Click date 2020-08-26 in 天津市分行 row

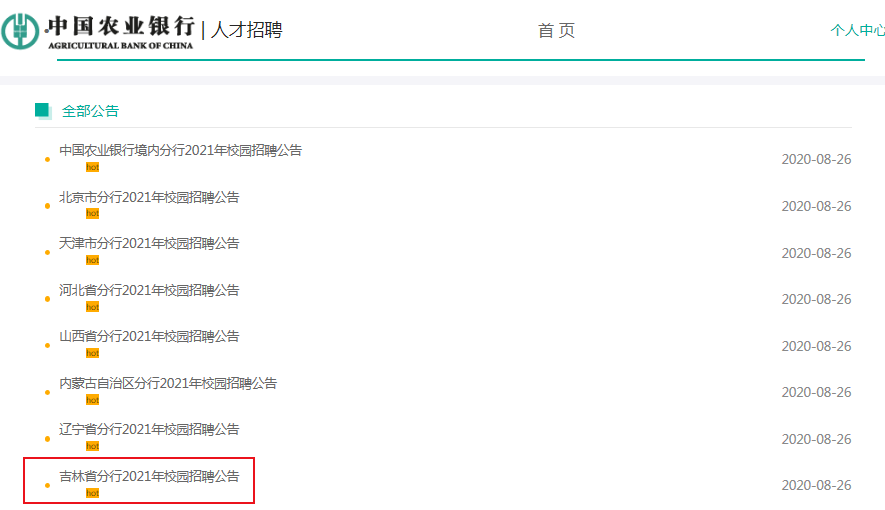click(x=816, y=253)
